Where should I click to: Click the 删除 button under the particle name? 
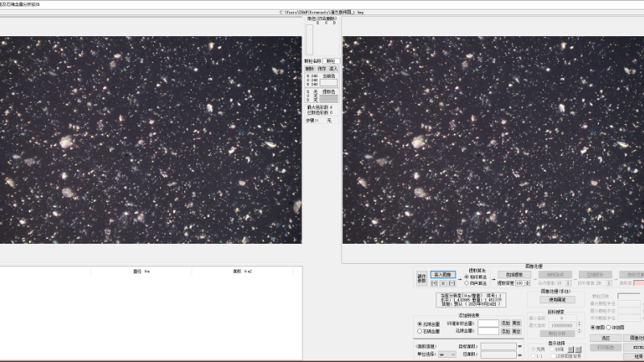(x=309, y=69)
